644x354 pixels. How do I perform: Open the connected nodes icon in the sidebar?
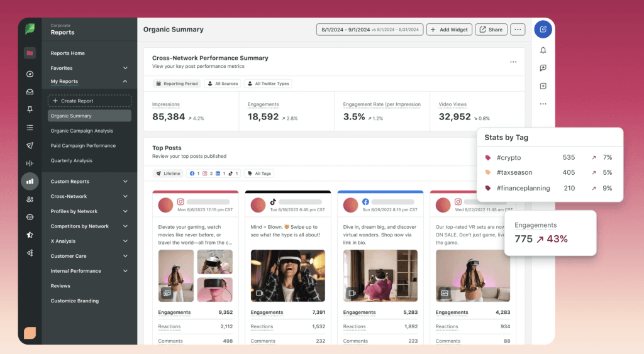tap(30, 253)
